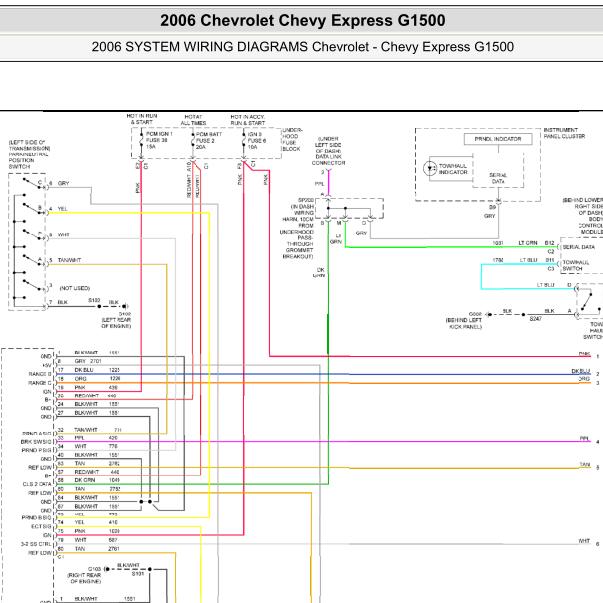Click the 'HOT IN RUN & START' label

click(142, 119)
